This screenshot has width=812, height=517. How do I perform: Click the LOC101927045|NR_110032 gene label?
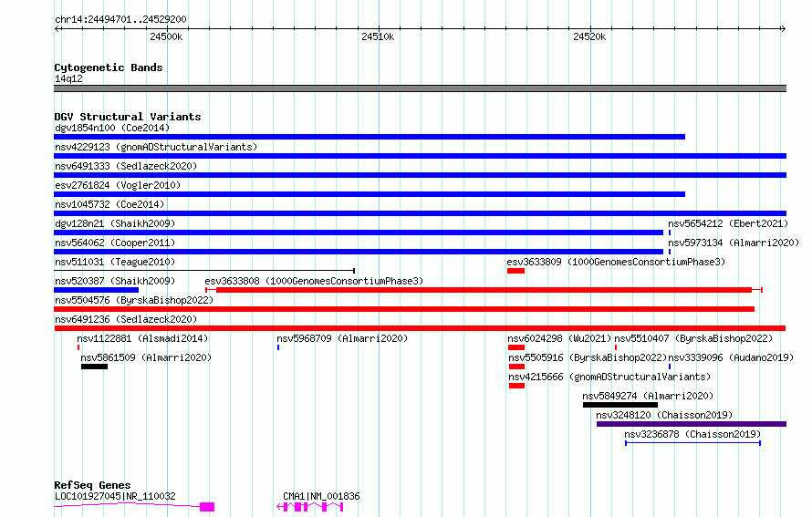(x=115, y=496)
